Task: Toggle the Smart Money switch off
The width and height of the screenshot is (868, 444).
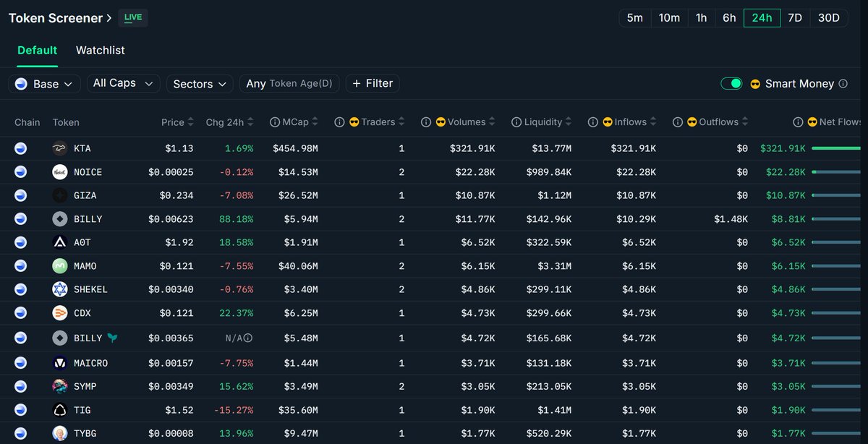Action: coord(731,84)
